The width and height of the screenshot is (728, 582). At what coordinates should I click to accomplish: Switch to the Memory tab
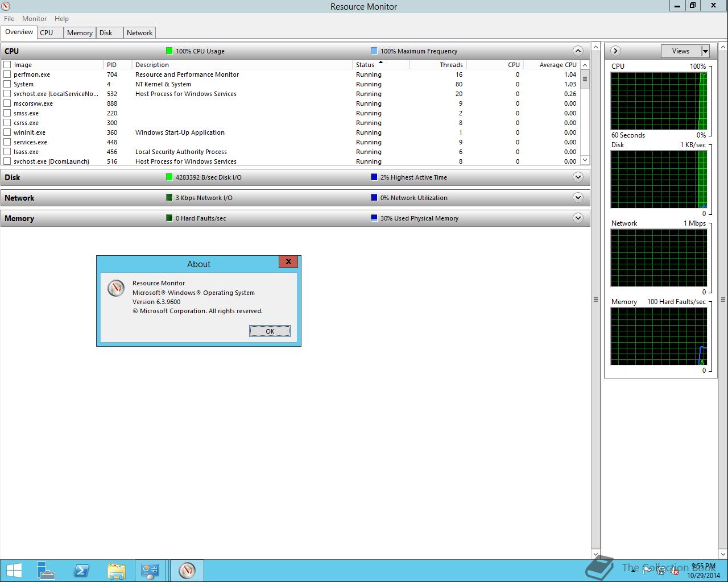pyautogui.click(x=80, y=33)
